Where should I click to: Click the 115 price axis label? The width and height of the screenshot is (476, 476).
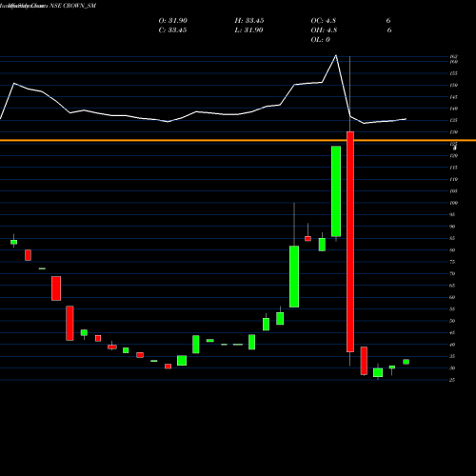[x=454, y=168]
